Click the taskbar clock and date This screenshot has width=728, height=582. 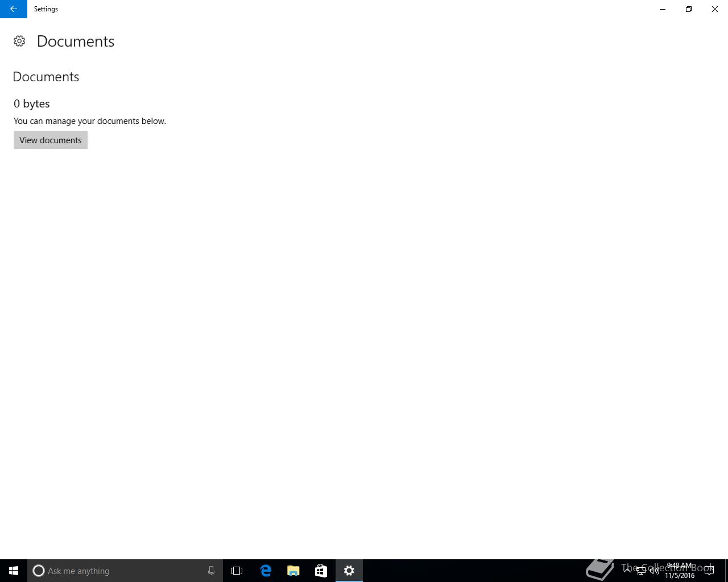tap(680, 571)
